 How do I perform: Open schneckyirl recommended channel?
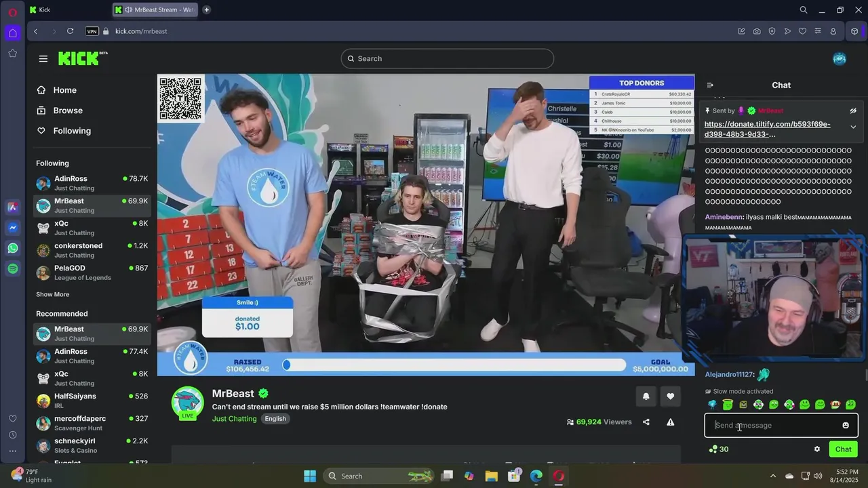[92, 445]
